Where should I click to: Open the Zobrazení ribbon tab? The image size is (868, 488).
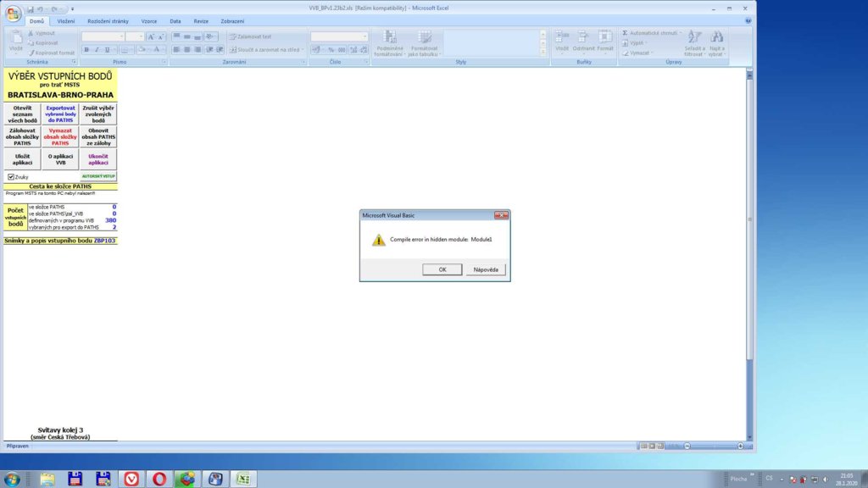232,20
